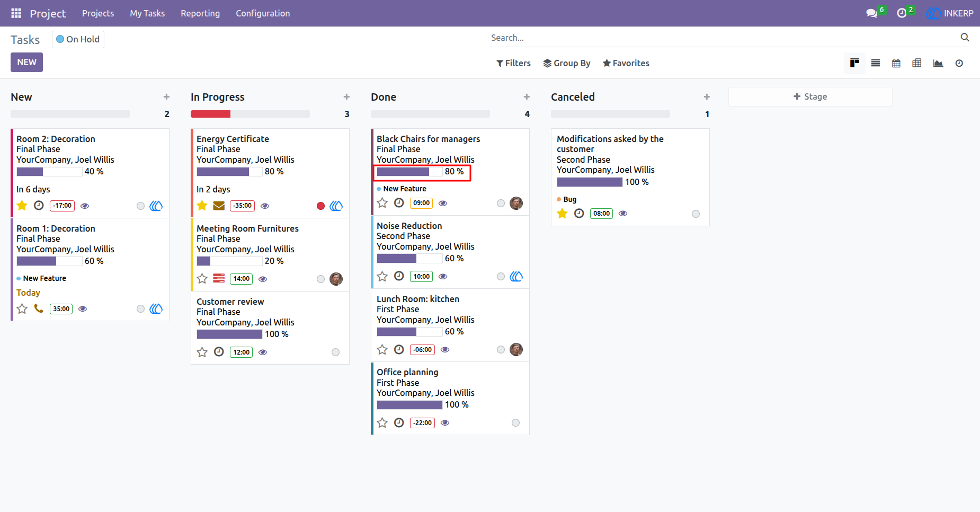Viewport: 980px width, 512px height.
Task: Click the red status circle on Energy Certificate
Action: point(320,206)
